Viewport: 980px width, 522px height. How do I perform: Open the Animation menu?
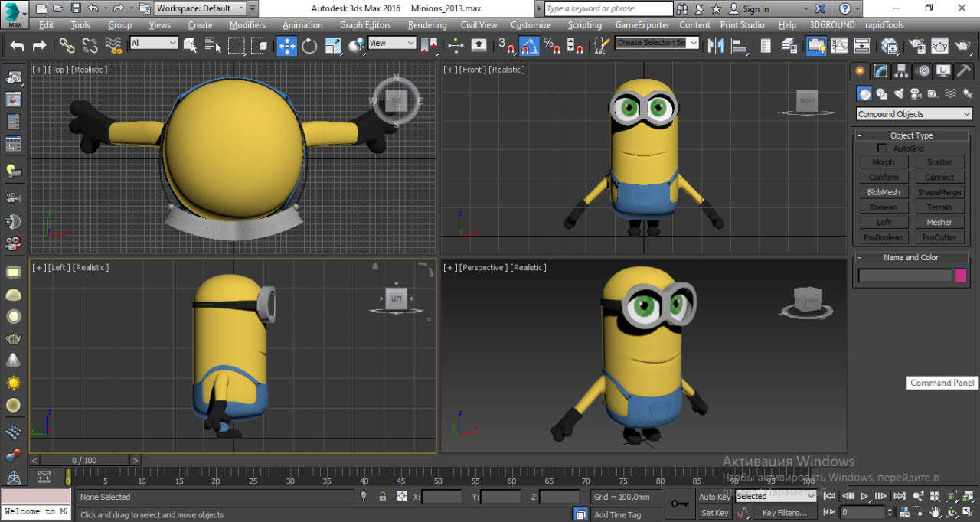[302, 24]
